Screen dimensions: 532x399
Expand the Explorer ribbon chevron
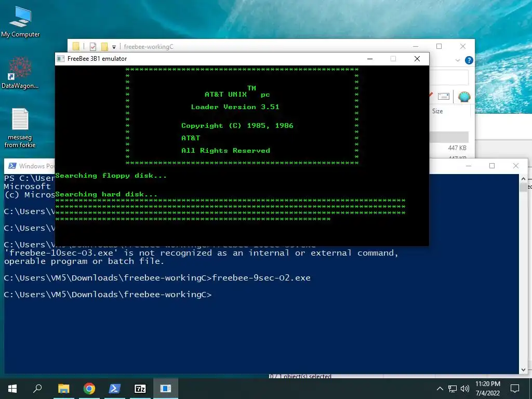point(457,60)
